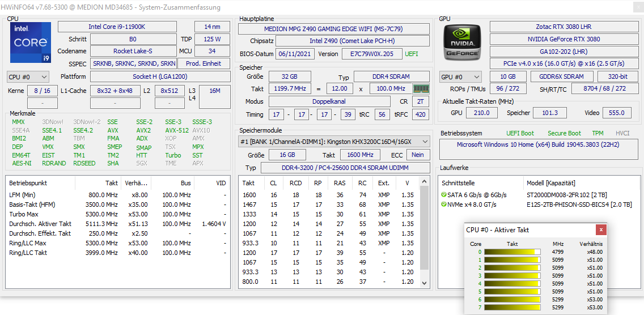Click the PCIe v4.0 x16 link field
The width and height of the screenshot is (644, 315).
coord(563,63)
